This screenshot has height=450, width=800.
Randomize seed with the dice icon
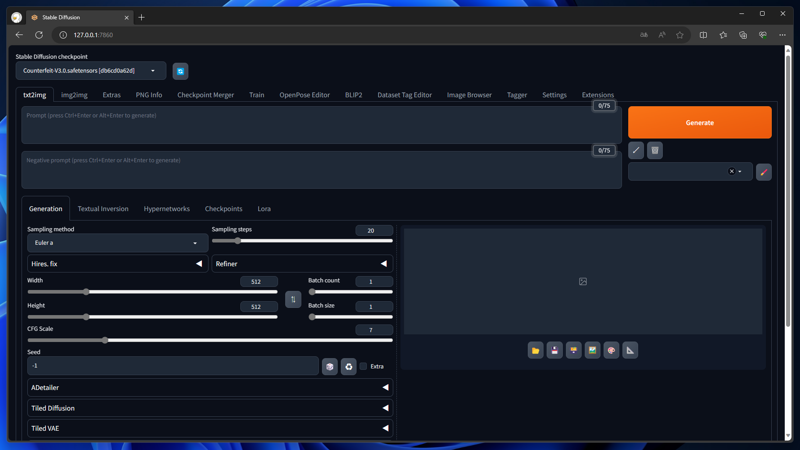point(330,366)
